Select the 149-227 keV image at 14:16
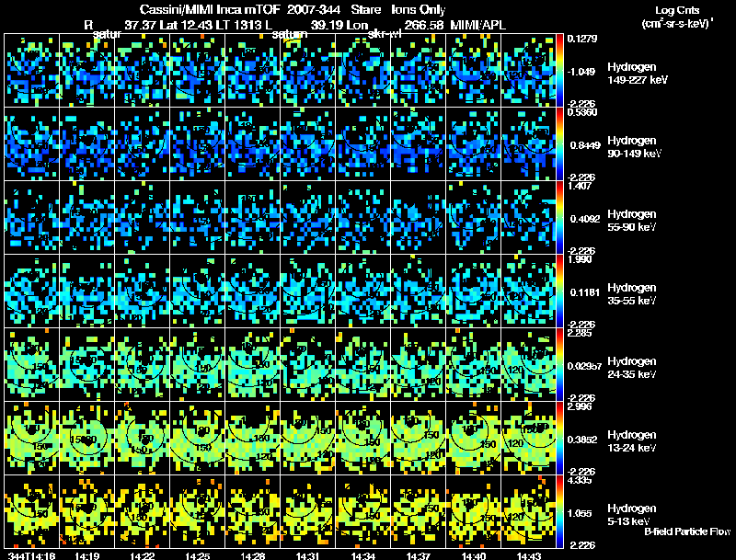 pos(31,71)
